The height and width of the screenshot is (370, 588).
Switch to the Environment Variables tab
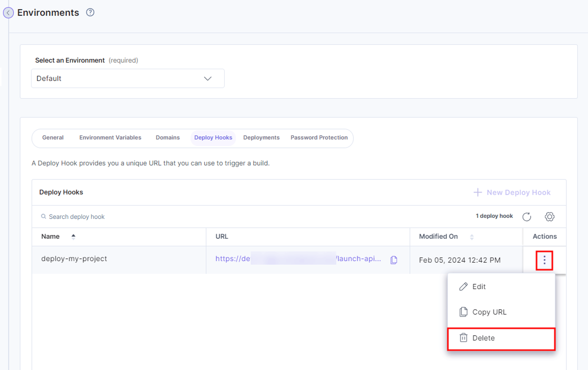click(x=110, y=138)
